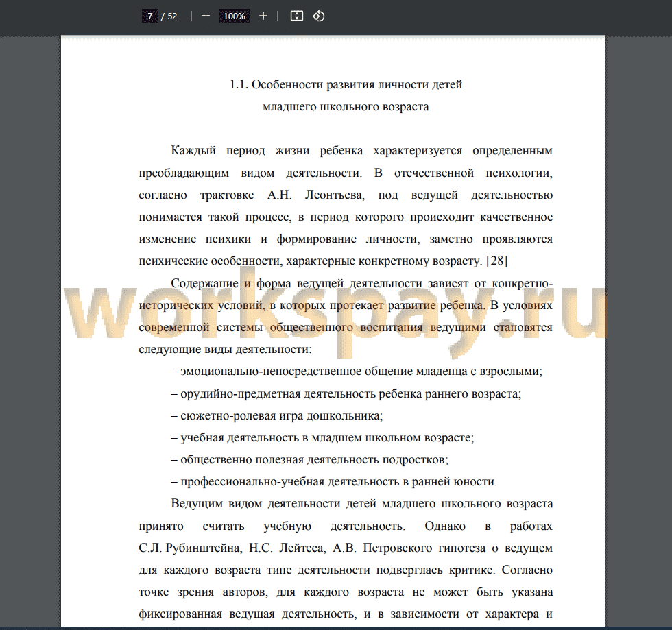Click the name "Н.С. Лейтеса" in the text
This screenshot has height=630, width=672.
click(x=287, y=548)
